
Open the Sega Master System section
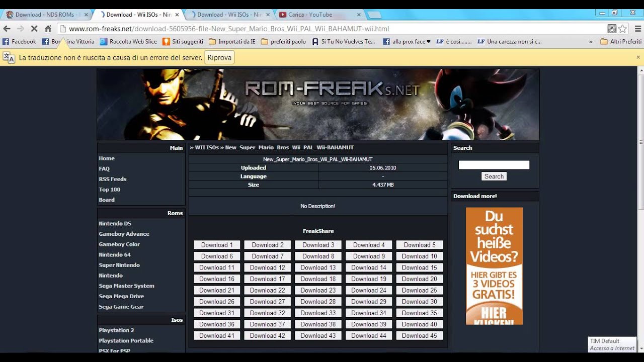[x=126, y=286]
